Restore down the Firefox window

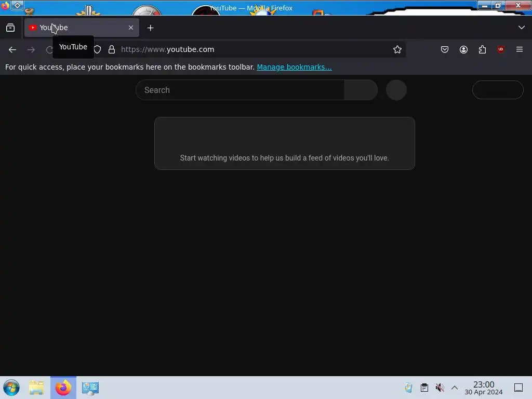pos(498,5)
